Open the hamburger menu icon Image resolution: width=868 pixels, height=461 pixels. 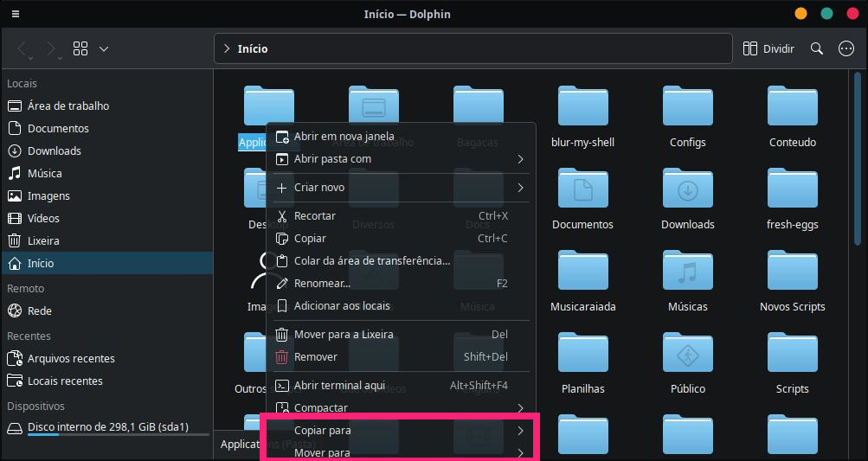[x=16, y=14]
